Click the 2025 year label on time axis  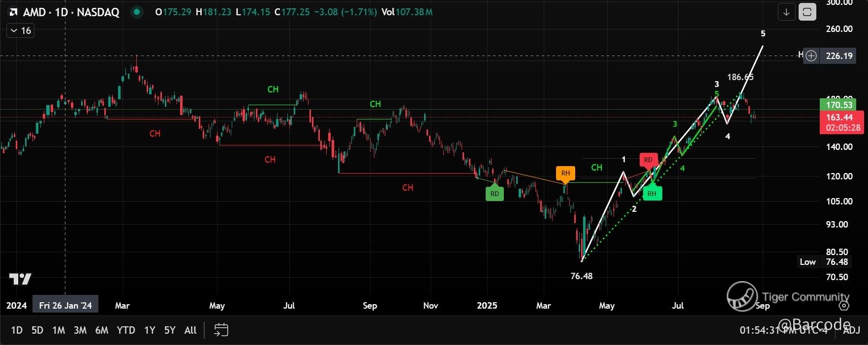tap(487, 305)
